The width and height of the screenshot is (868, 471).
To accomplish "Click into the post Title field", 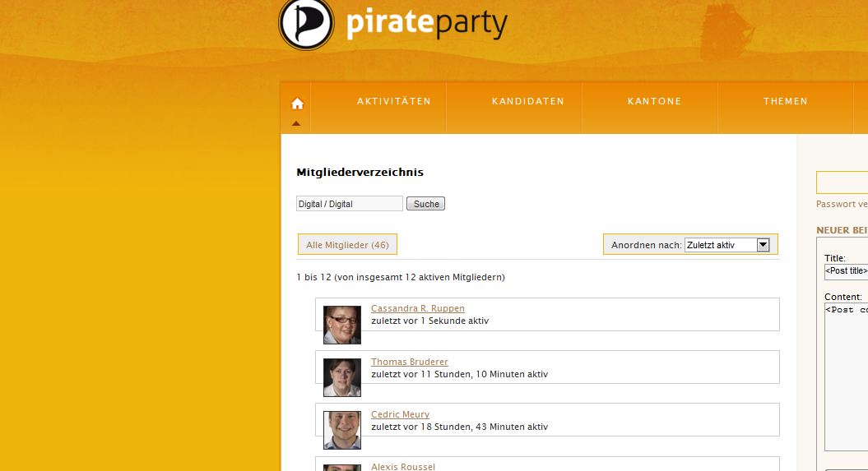I will [x=846, y=270].
